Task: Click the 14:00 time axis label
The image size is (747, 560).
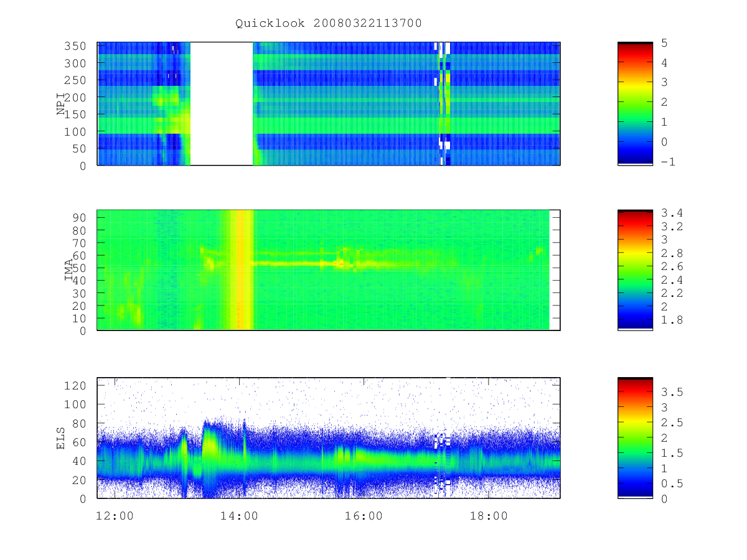Action: coord(239,516)
